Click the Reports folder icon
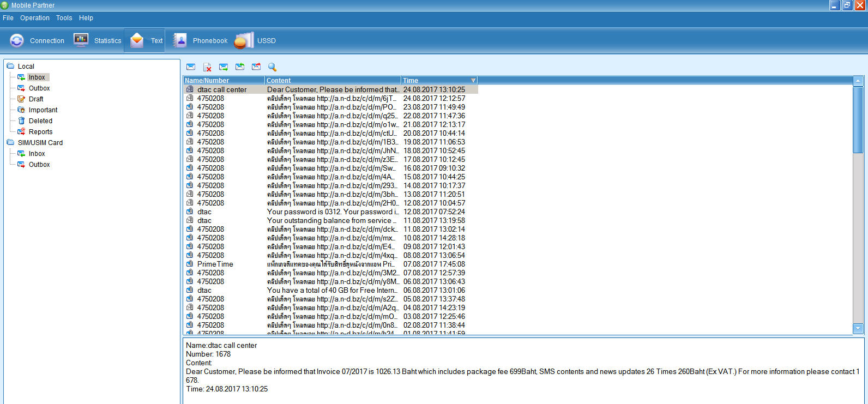 pyautogui.click(x=21, y=132)
